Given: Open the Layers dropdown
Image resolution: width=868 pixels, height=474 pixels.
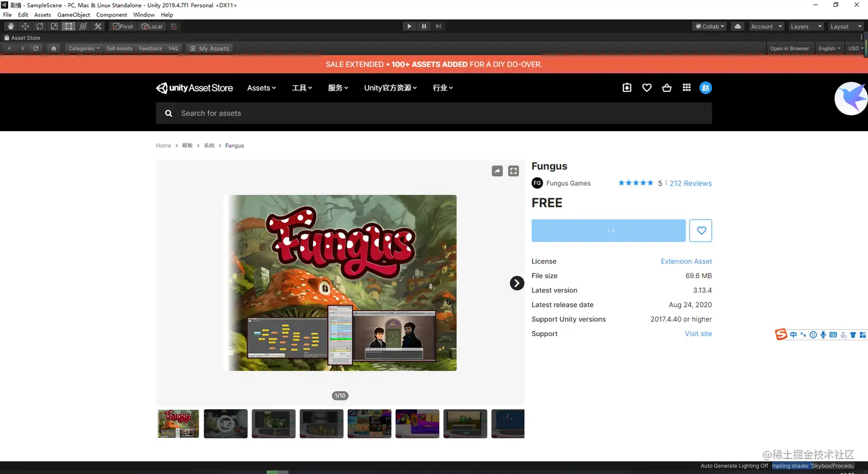Looking at the screenshot, I should coord(806,26).
